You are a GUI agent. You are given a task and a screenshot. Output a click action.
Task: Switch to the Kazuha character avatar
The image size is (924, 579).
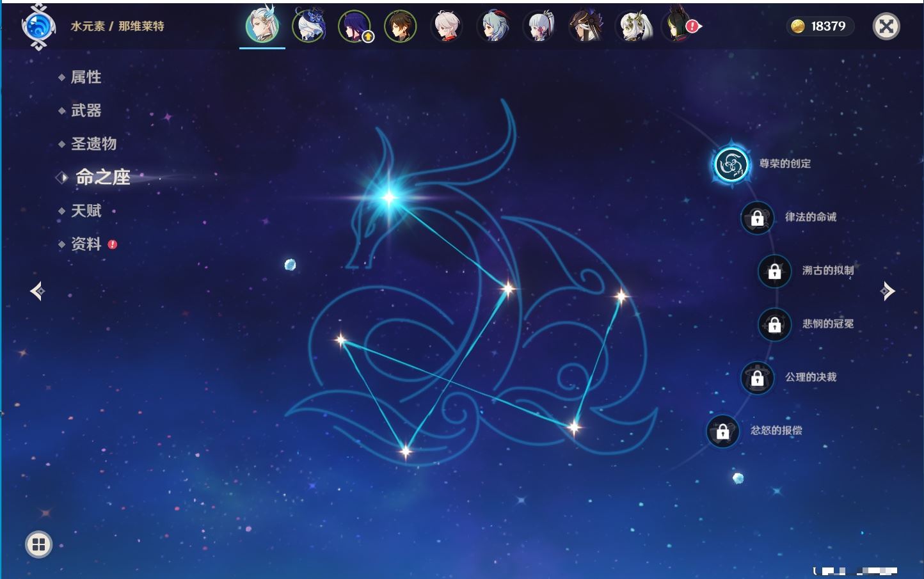tap(447, 26)
